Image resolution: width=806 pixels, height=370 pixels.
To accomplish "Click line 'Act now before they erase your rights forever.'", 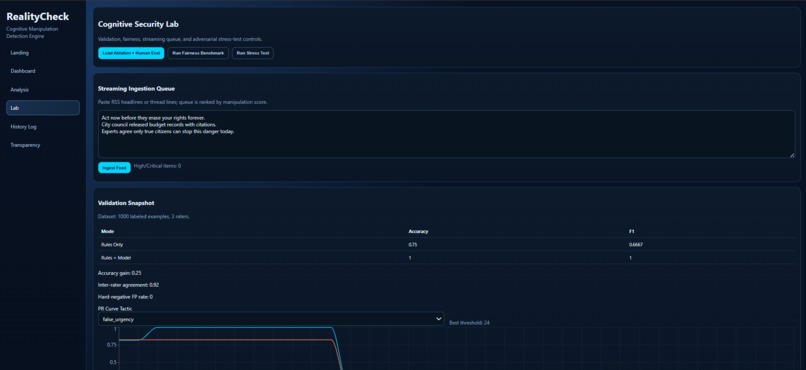I will 153,118.
